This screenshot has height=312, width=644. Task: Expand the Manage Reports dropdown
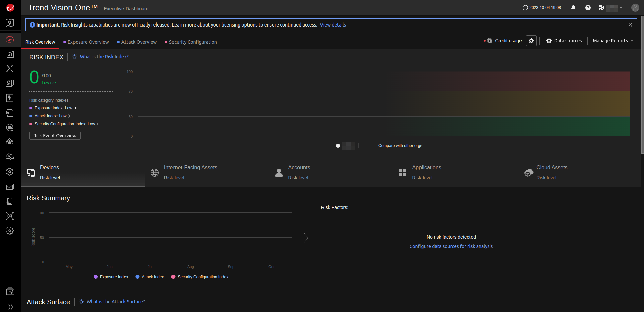pyautogui.click(x=612, y=41)
